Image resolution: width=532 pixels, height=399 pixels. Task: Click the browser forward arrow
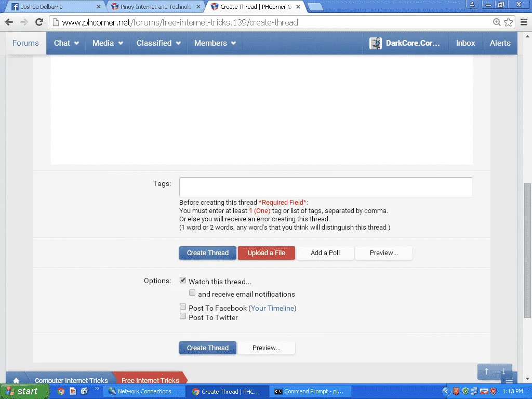[x=24, y=22]
